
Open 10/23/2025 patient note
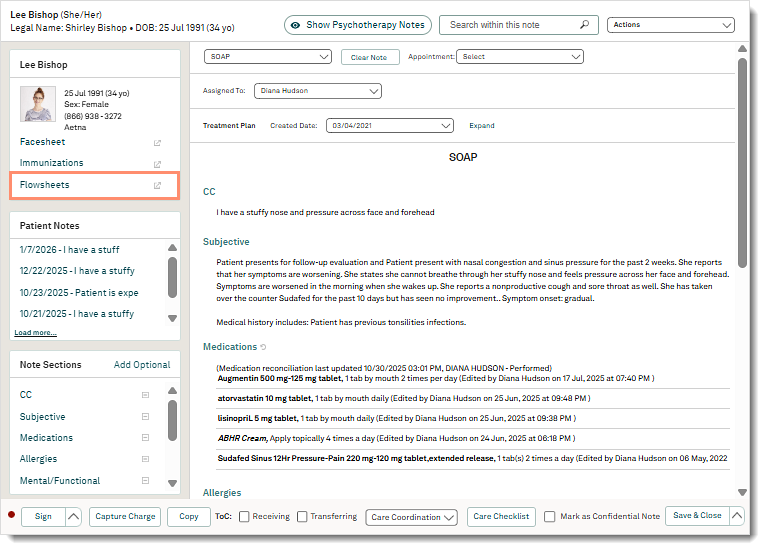coord(79,292)
